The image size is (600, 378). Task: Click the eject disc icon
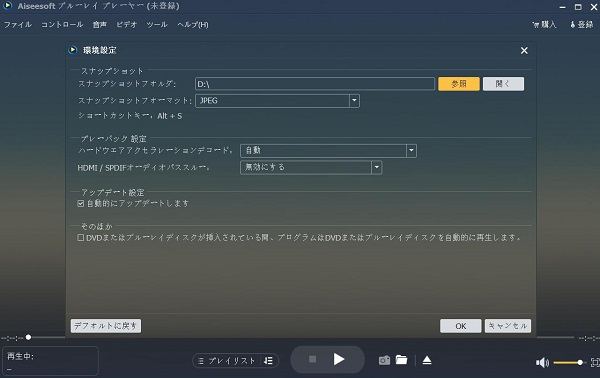point(427,360)
